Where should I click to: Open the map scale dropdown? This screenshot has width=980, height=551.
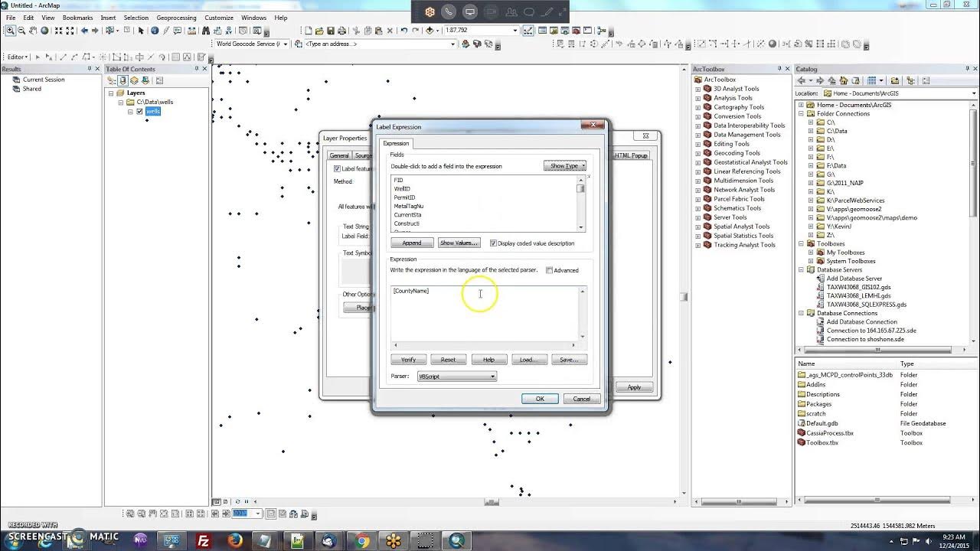point(515,31)
